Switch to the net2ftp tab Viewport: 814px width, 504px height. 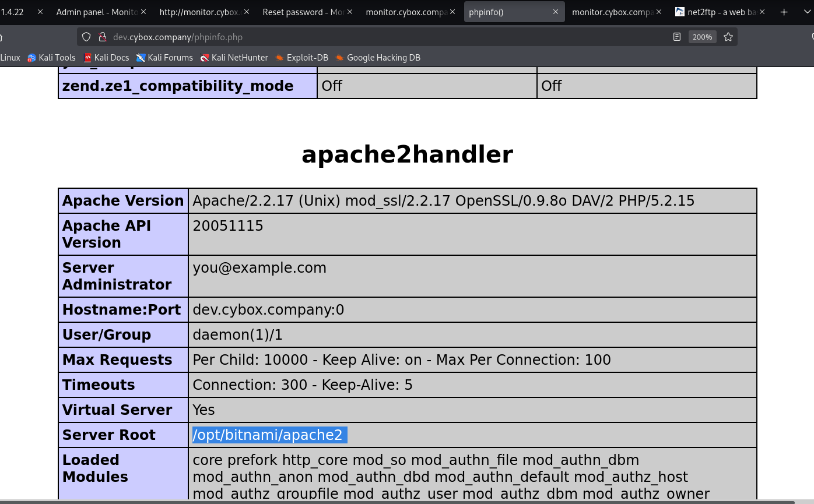tap(716, 12)
